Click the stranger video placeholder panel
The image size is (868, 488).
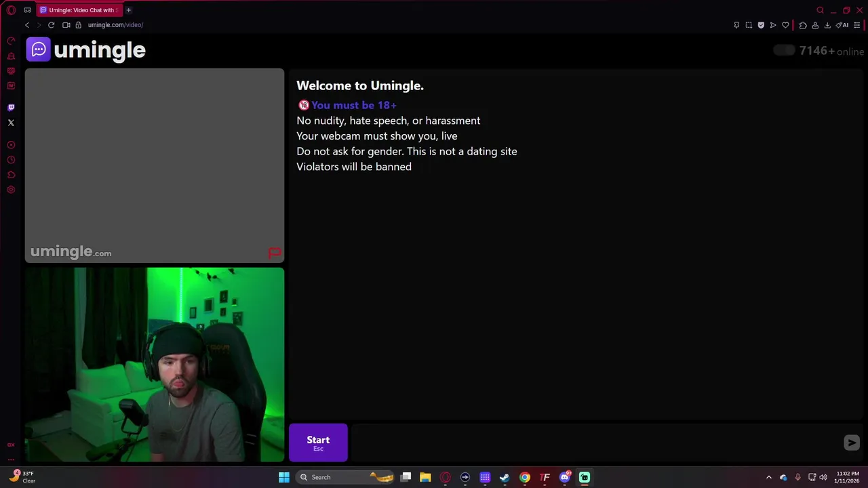tap(155, 165)
